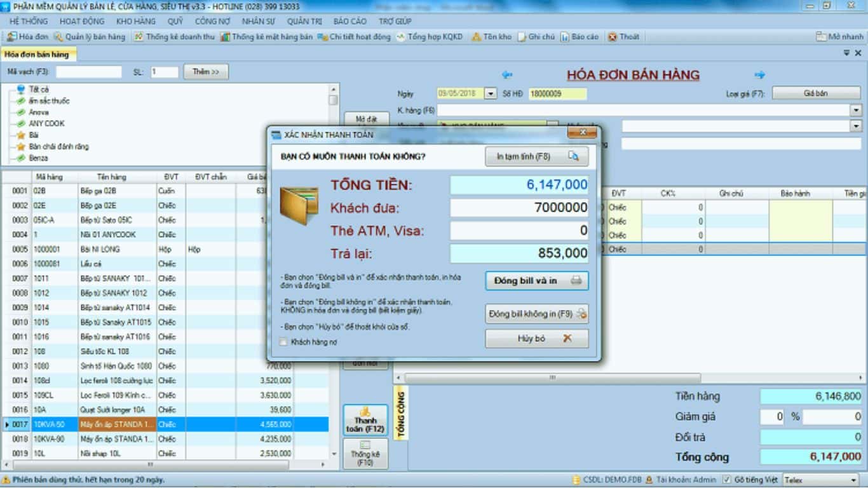
Task: Open the Ngày date picker dropdown
Action: coord(489,93)
